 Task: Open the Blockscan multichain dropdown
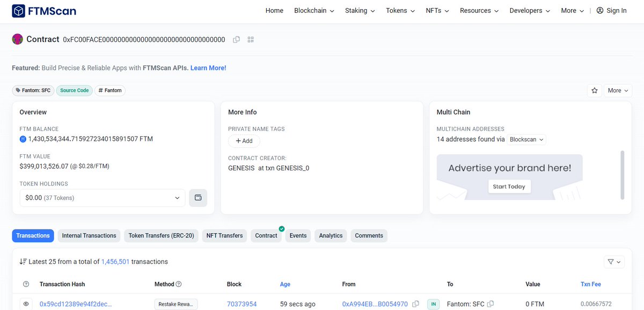pos(526,139)
